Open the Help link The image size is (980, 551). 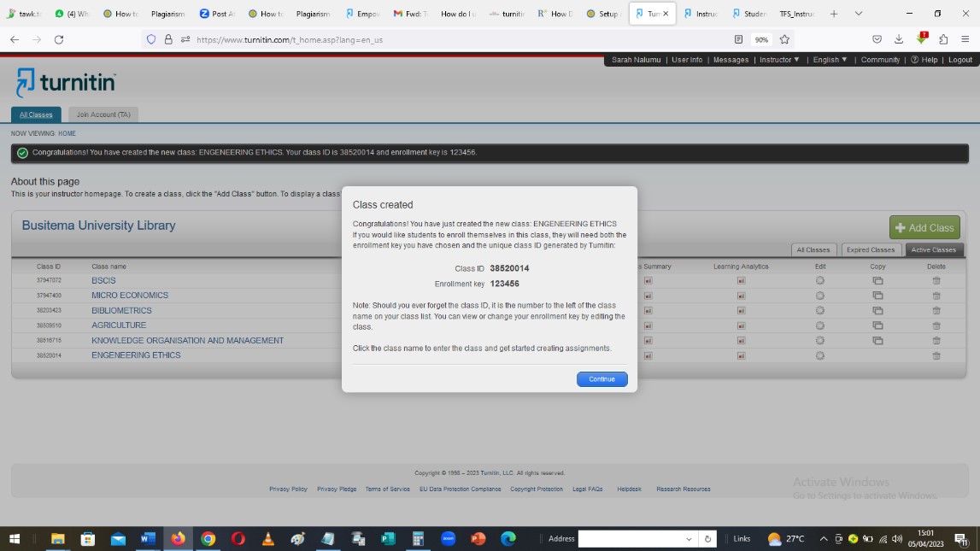point(924,60)
